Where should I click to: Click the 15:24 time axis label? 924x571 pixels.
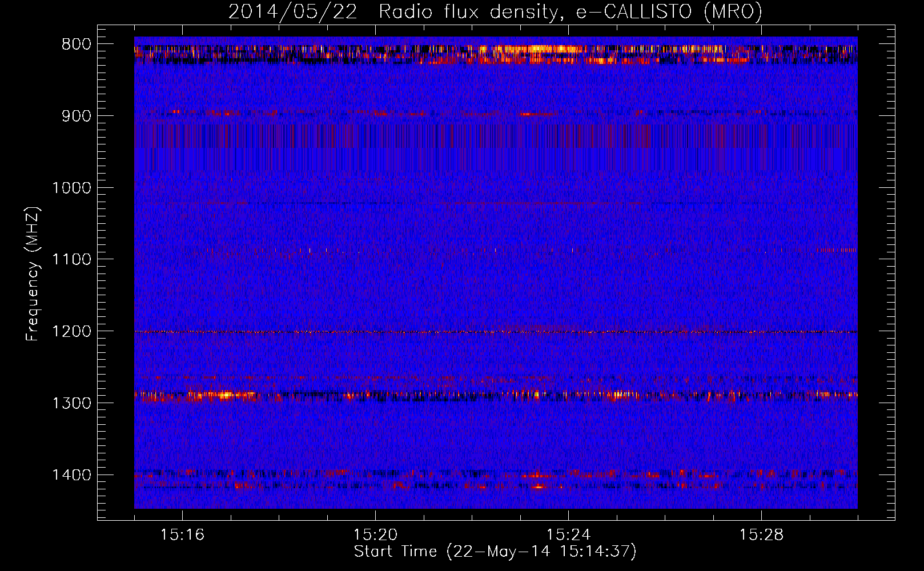[x=568, y=535]
